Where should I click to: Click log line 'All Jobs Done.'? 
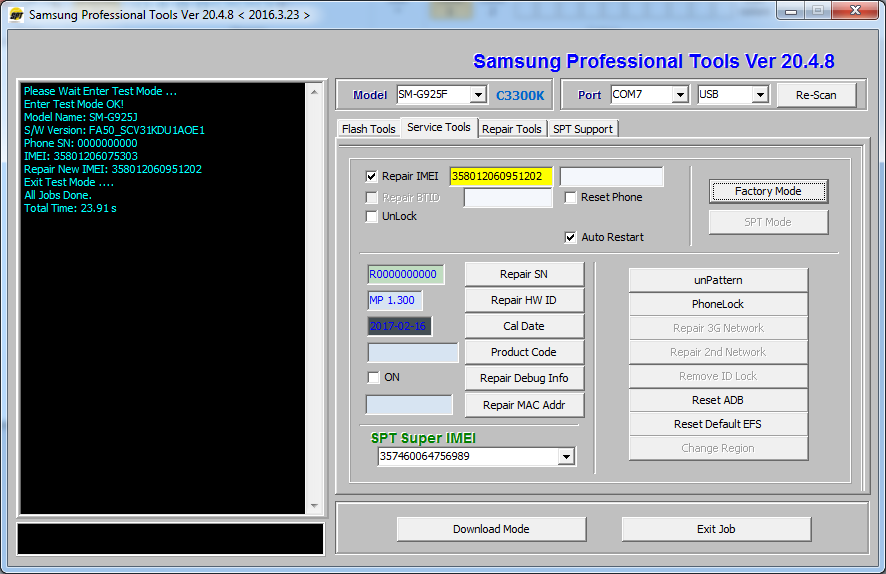(58, 195)
